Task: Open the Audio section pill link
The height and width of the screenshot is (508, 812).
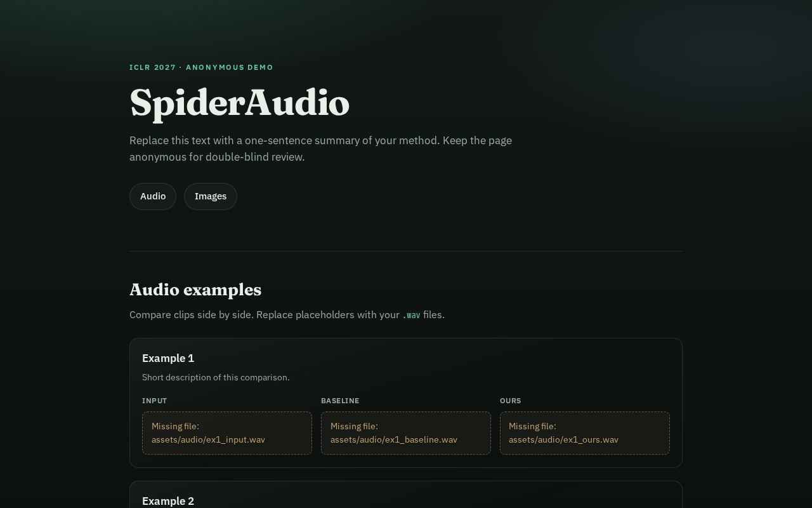Action: [x=153, y=196]
